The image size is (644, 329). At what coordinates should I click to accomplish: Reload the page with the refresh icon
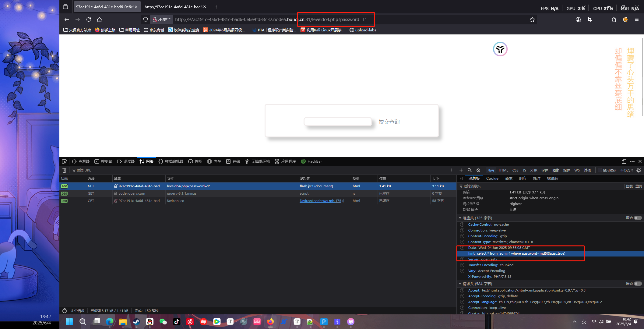[x=89, y=19]
